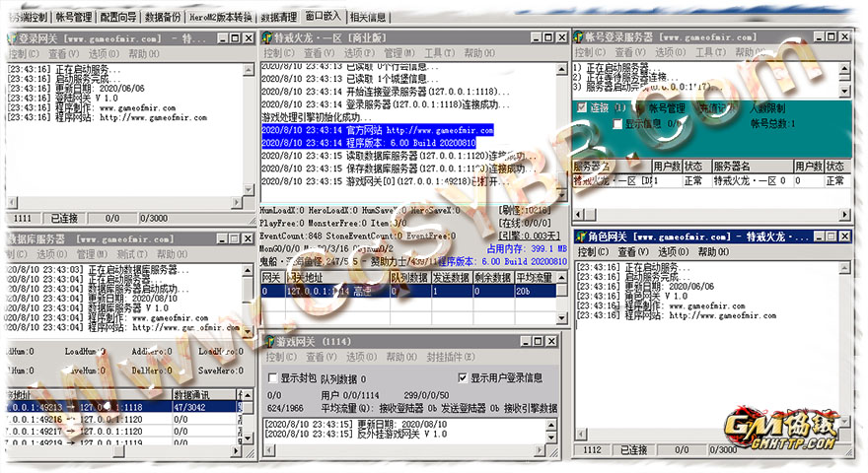Viewport: 868px width, 473px height.
Task: Click the 特戒火龙 一区 window title icon
Action: tap(267, 37)
